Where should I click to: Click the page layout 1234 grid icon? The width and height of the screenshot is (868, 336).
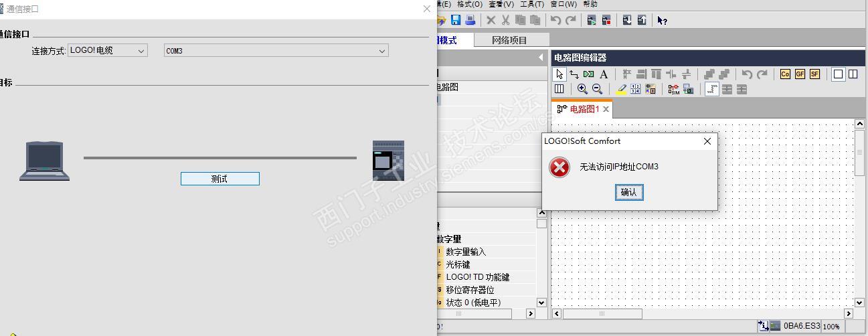636,89
